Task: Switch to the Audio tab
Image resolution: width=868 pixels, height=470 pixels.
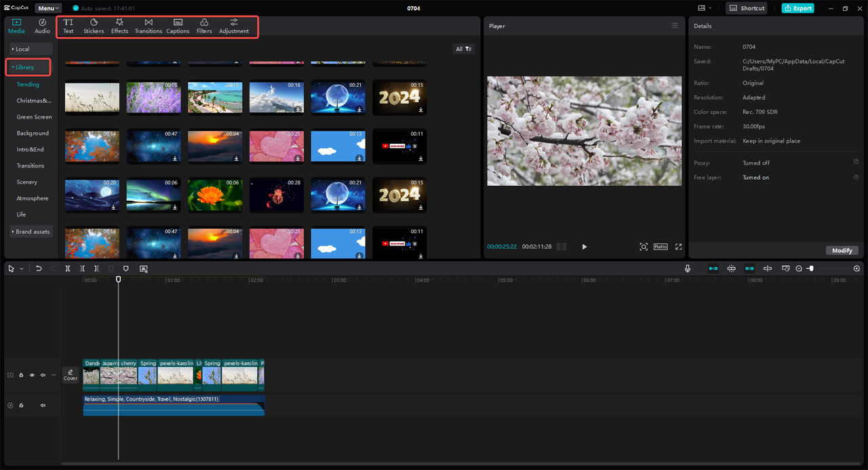Action: [42, 26]
